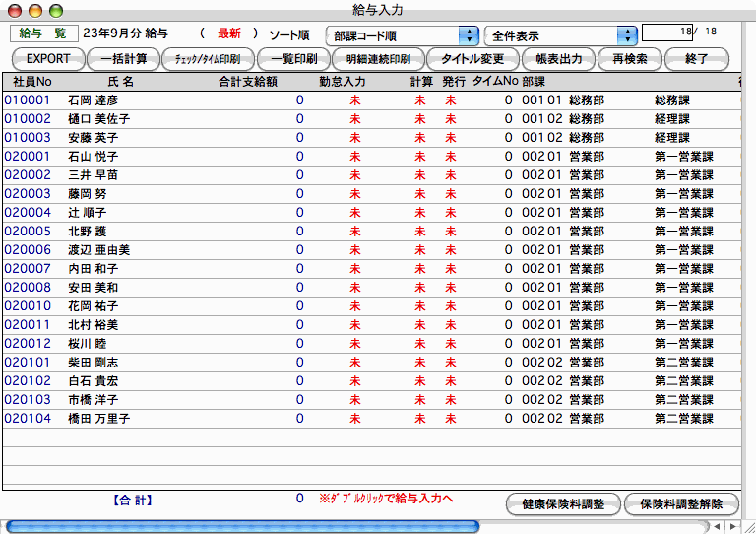756x534 pixels.
Task: Select employee number 010001 row
Action: click(x=27, y=100)
